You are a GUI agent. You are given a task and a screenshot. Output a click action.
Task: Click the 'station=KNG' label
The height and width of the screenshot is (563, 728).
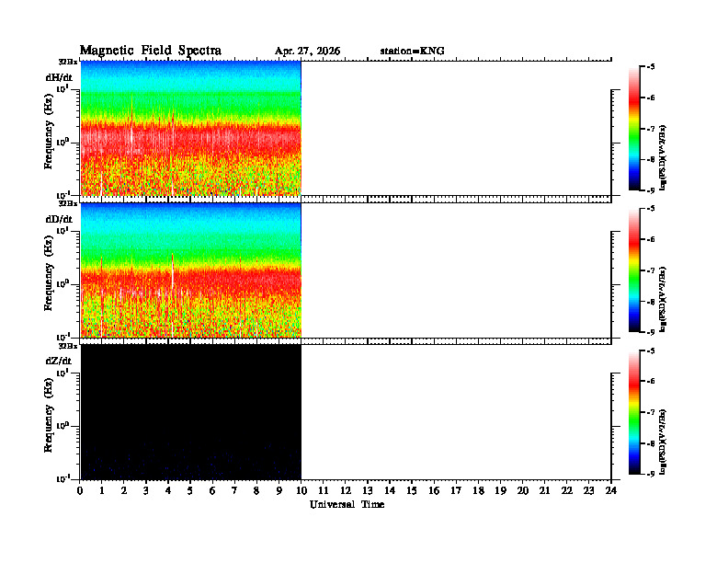[x=413, y=52]
